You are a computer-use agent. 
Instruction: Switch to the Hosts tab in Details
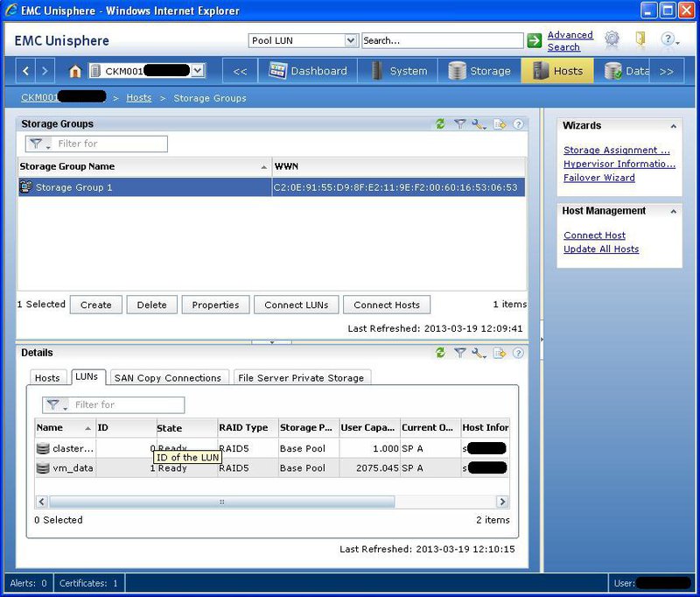point(48,377)
